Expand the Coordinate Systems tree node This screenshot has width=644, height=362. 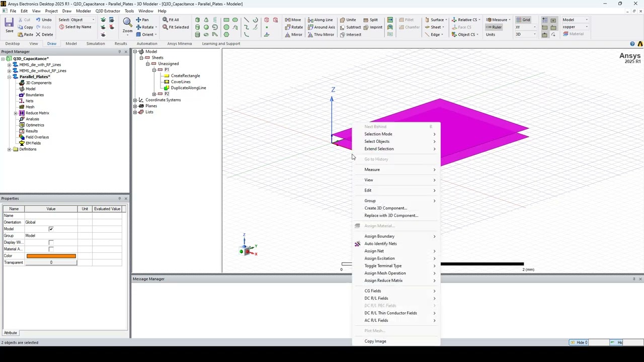135,100
